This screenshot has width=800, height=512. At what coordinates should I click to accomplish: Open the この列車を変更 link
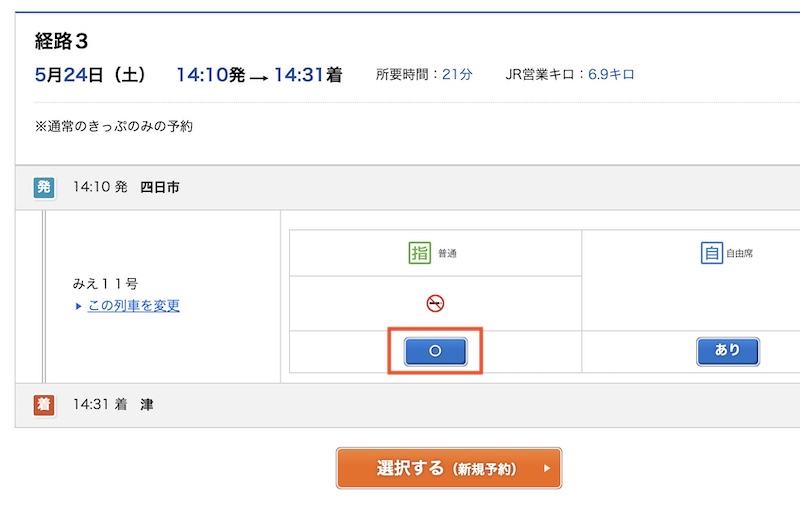[x=134, y=305]
